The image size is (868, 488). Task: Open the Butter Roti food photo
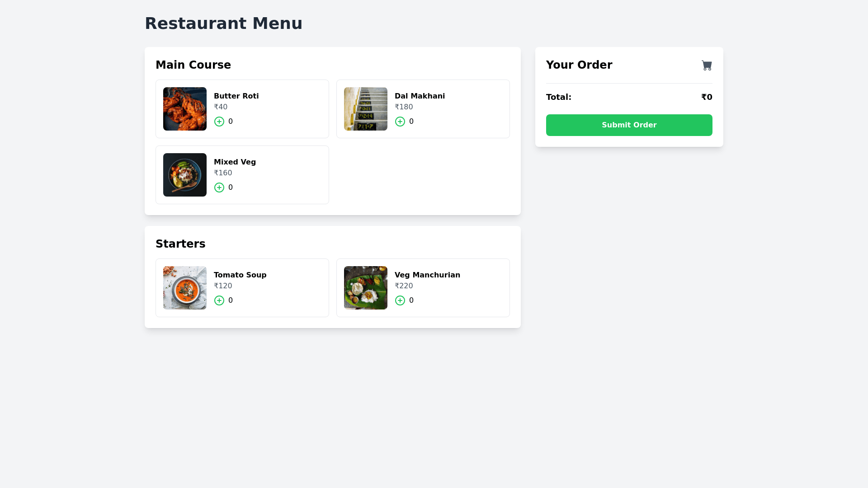pyautogui.click(x=185, y=109)
